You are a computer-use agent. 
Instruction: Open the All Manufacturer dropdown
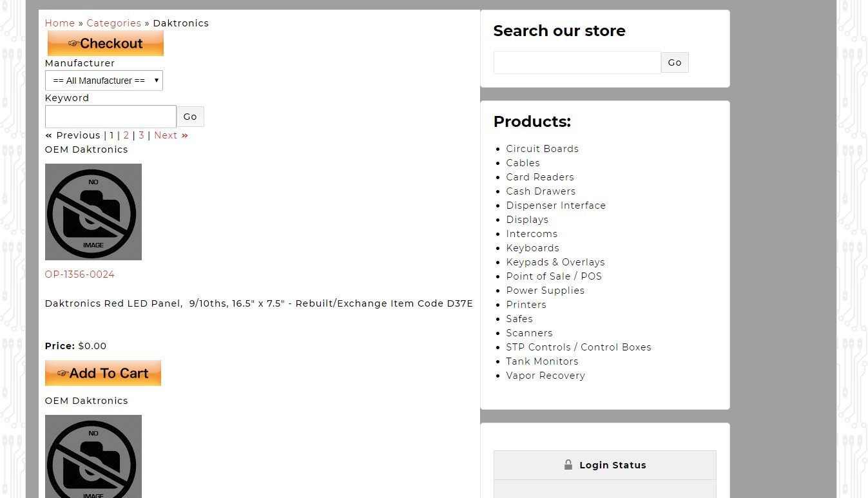pyautogui.click(x=104, y=81)
